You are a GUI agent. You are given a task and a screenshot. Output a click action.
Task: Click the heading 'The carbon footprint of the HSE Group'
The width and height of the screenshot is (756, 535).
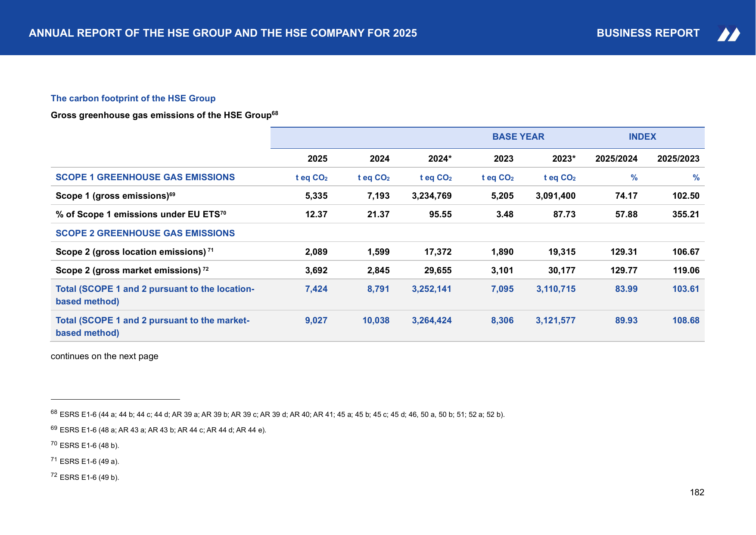(x=133, y=98)
